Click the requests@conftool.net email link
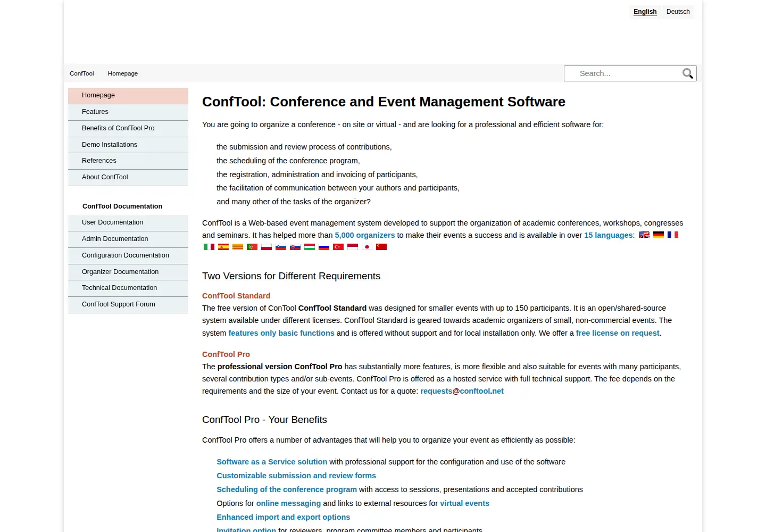Viewport: 766px width, 532px height. point(462,391)
